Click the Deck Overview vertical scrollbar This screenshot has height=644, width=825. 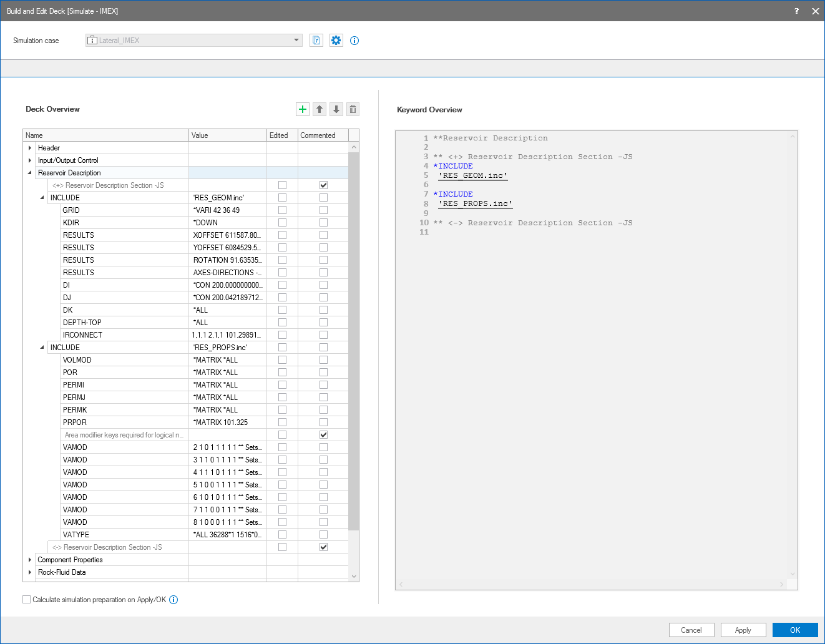(x=354, y=341)
